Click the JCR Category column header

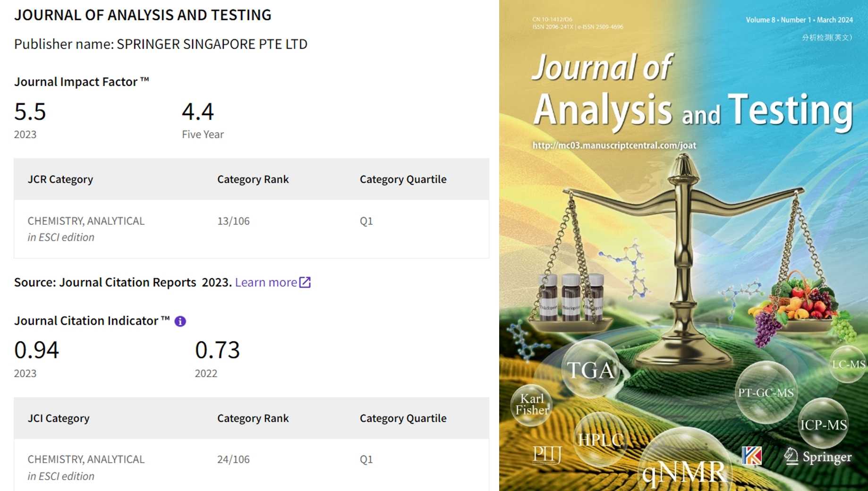click(60, 179)
